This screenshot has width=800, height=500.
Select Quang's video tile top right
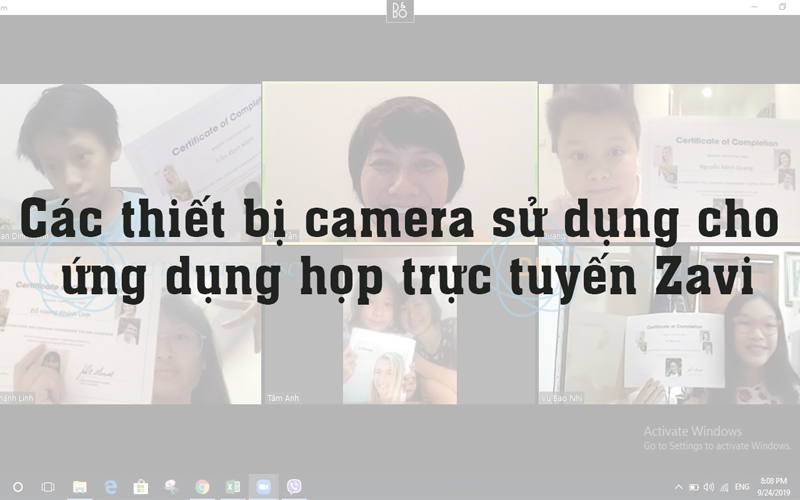pos(669,163)
